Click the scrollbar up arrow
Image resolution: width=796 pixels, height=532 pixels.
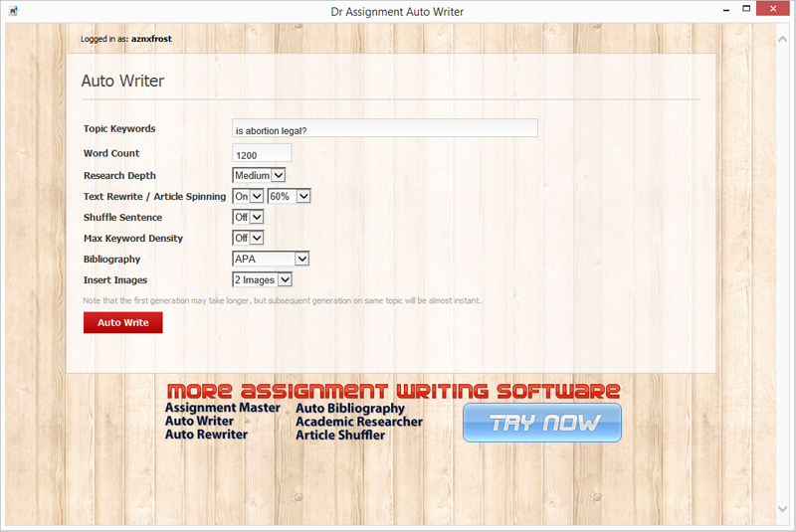click(x=782, y=39)
